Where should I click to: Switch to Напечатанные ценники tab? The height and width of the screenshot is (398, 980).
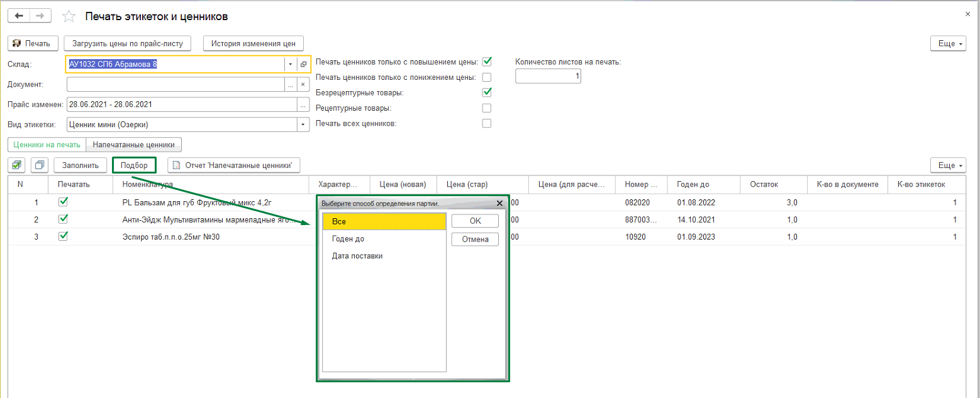(x=134, y=145)
